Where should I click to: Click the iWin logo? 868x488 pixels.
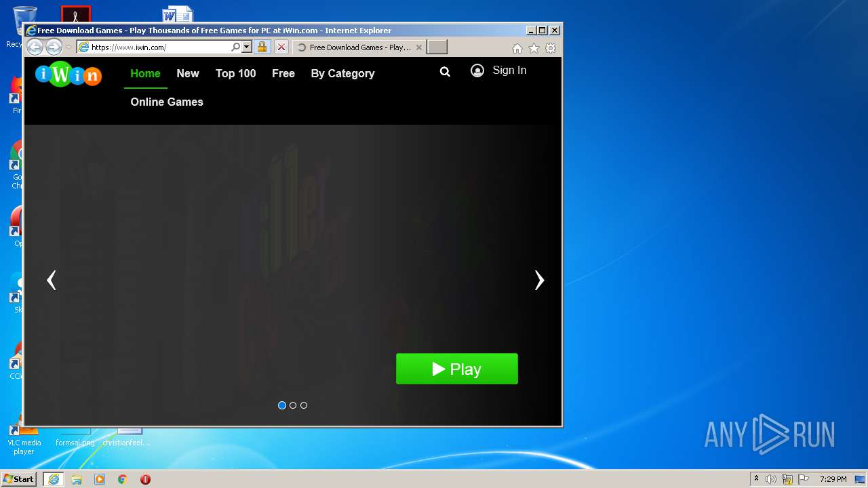click(68, 74)
